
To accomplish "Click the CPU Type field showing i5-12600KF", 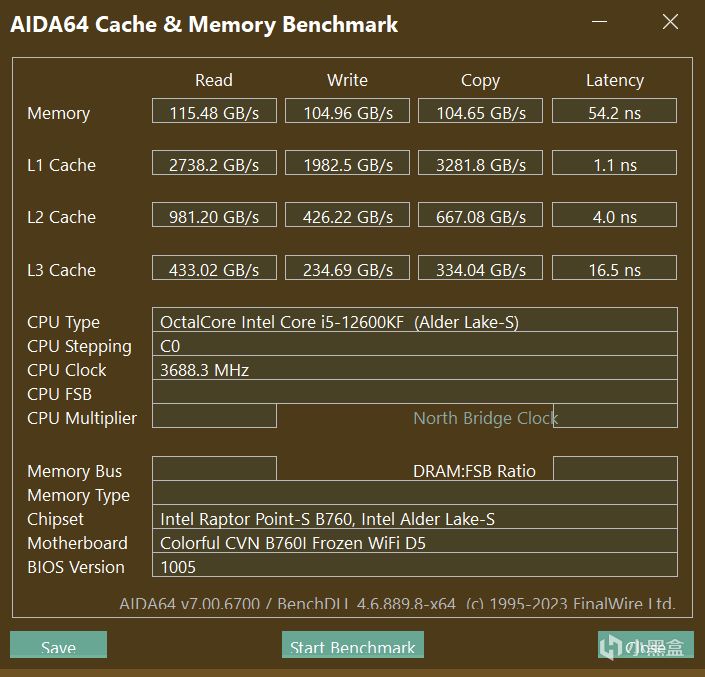I will [x=415, y=320].
